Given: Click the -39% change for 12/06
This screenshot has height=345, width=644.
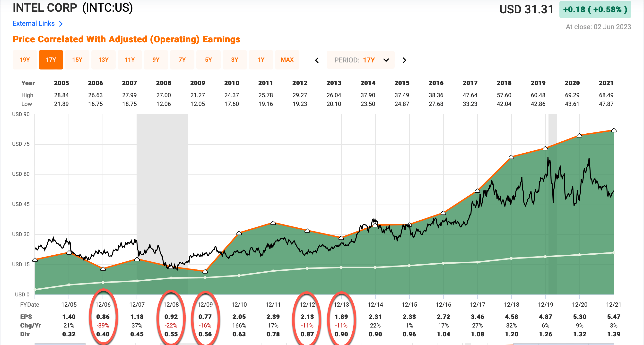Looking at the screenshot, I should (x=103, y=326).
